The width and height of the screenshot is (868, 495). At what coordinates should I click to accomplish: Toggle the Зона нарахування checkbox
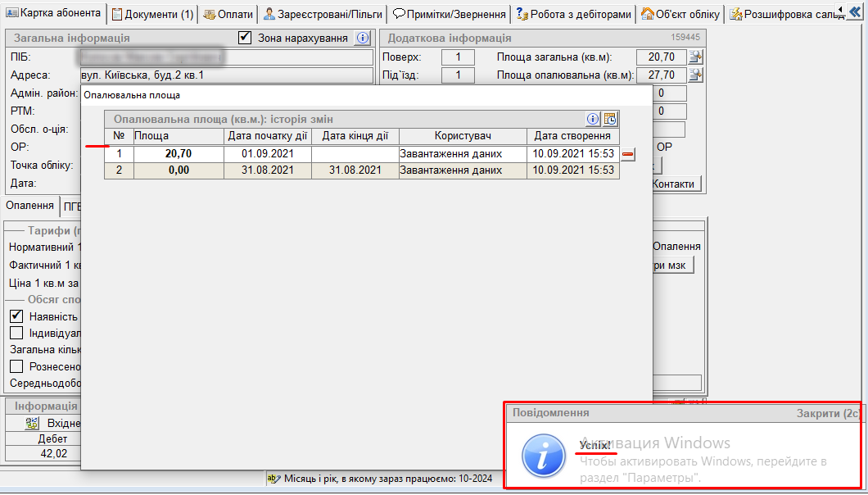(245, 38)
